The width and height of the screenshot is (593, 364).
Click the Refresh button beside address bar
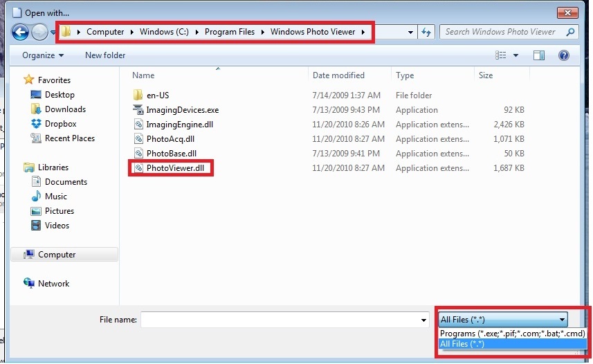coord(427,32)
